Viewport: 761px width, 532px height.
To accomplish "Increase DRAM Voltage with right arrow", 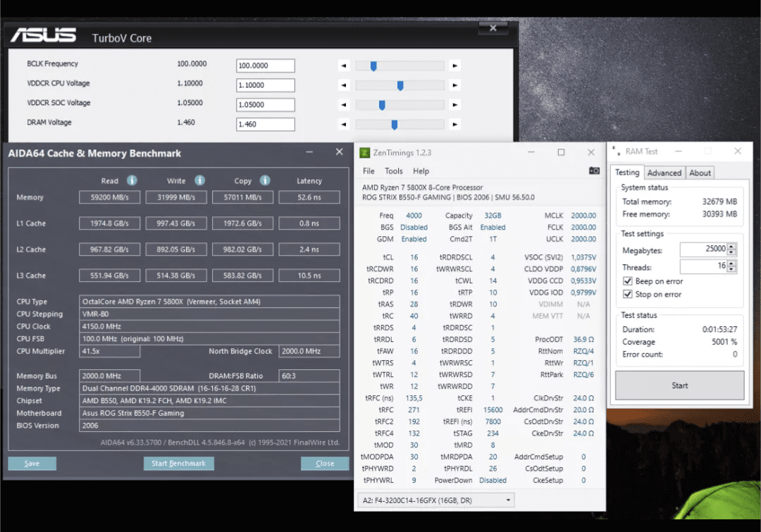I will point(454,125).
